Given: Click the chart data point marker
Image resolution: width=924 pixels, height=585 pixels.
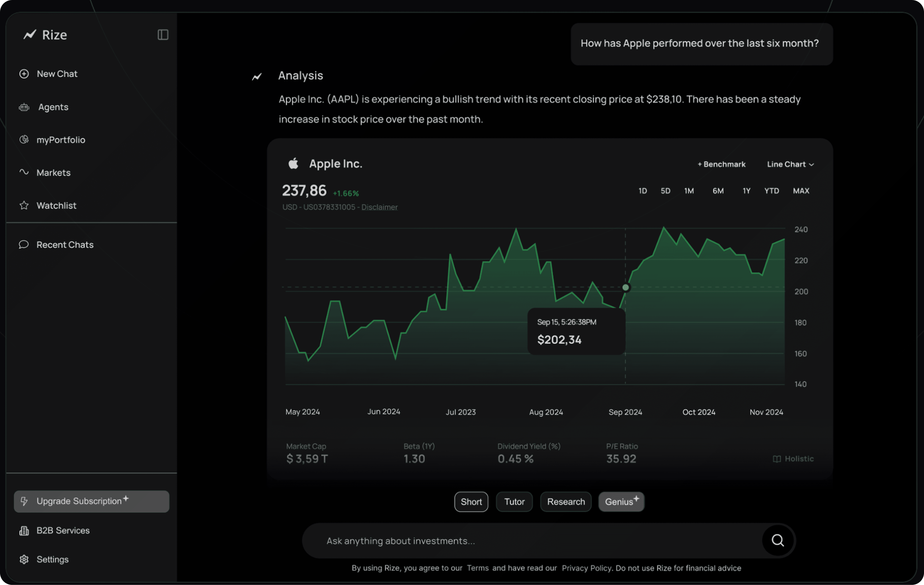Looking at the screenshot, I should tap(625, 287).
